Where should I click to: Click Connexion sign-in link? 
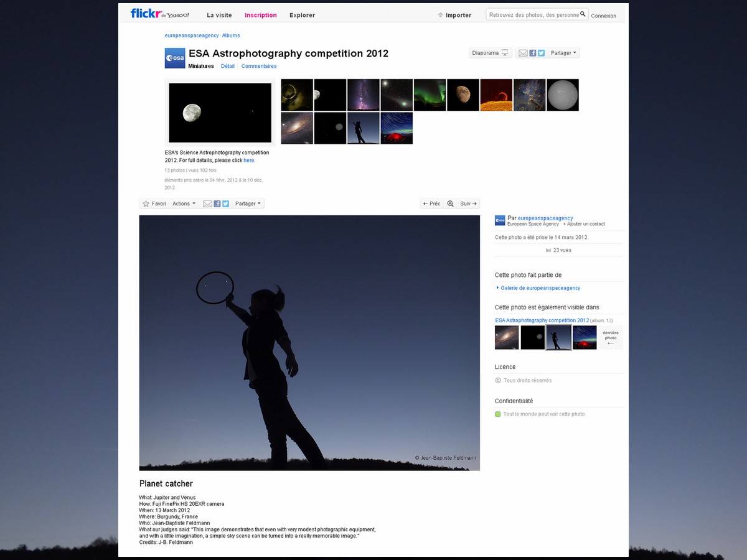click(x=603, y=16)
